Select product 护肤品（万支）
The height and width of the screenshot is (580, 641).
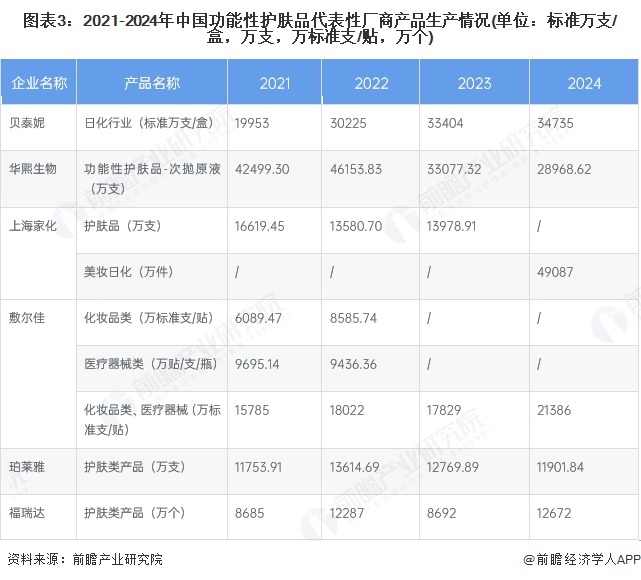(x=123, y=226)
